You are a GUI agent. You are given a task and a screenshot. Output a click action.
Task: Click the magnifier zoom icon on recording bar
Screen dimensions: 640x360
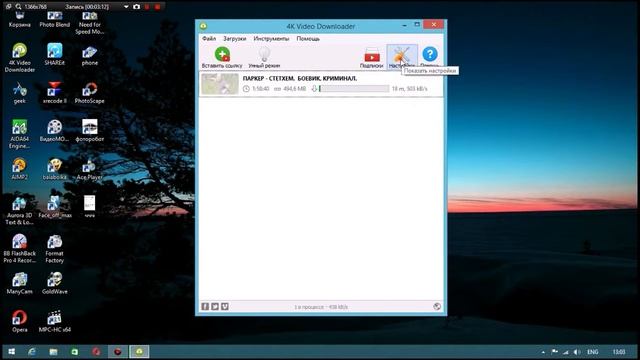pos(18,7)
